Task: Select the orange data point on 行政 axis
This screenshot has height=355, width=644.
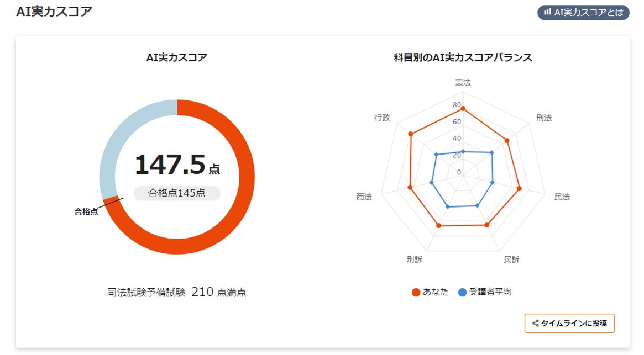Action: tap(410, 134)
